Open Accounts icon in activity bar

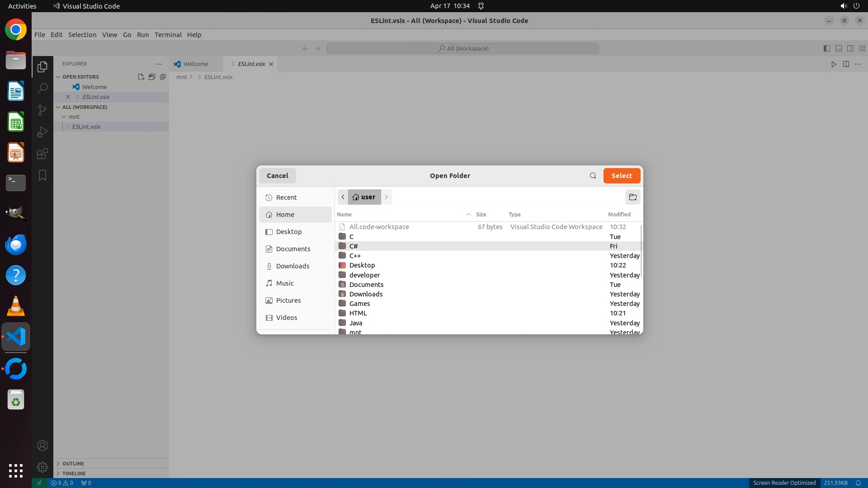pos(42,446)
